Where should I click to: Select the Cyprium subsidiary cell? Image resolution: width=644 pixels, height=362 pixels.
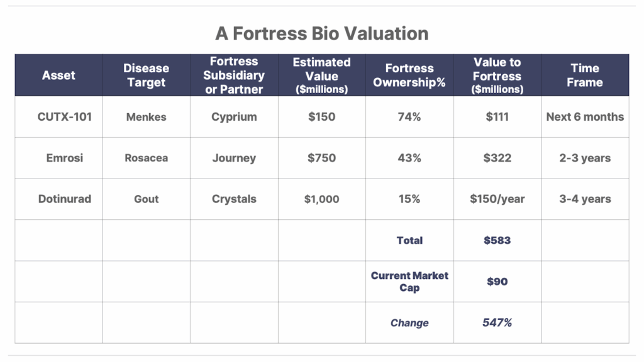(234, 117)
